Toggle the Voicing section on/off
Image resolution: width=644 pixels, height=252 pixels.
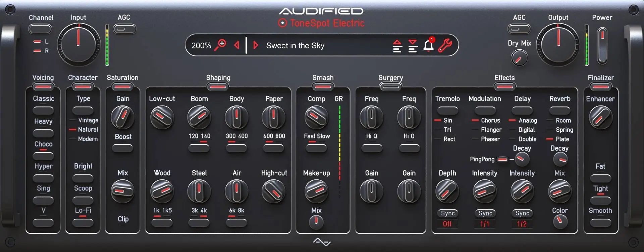(x=43, y=87)
